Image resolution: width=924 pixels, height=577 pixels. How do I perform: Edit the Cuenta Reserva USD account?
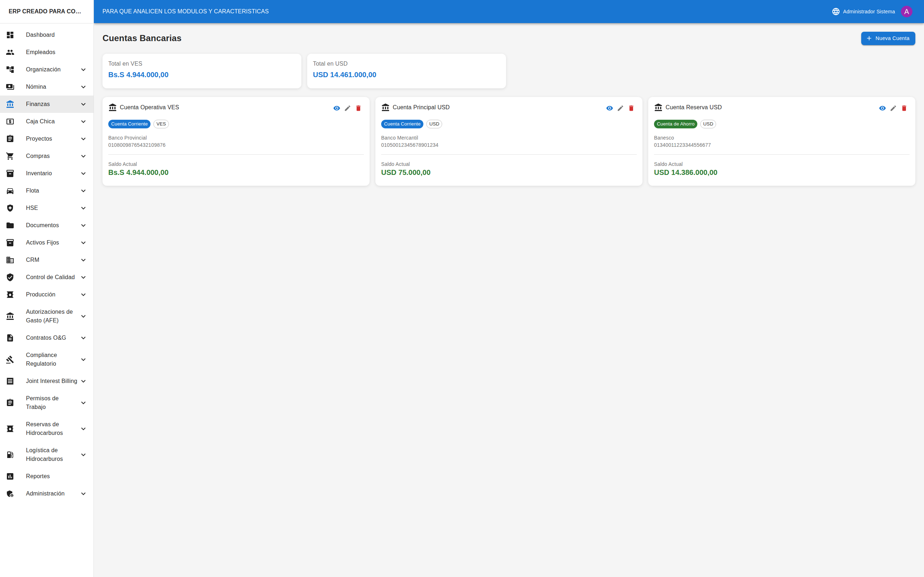(x=893, y=109)
